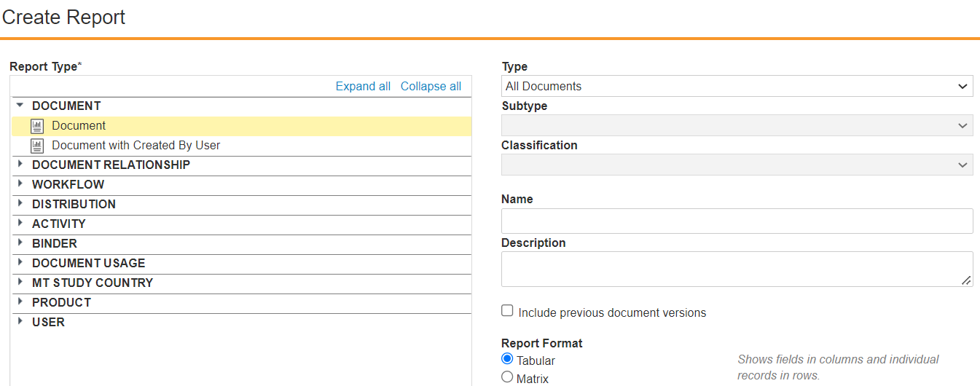Click into the Name text field
The height and width of the screenshot is (386, 980).
[737, 221]
